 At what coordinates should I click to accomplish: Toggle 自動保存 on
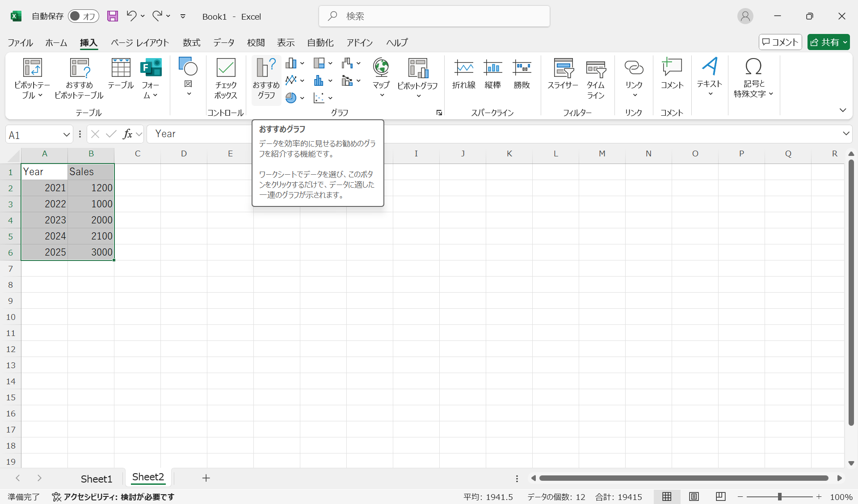click(x=84, y=16)
